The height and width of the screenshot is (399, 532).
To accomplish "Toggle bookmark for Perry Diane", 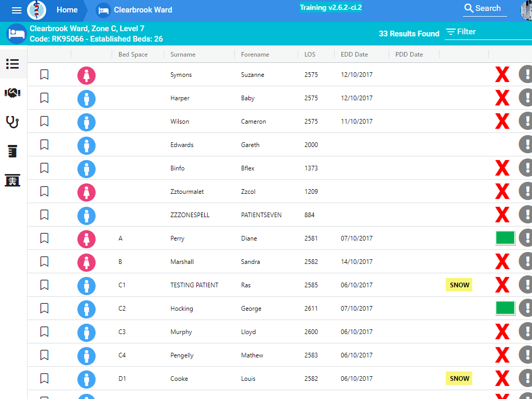I will tap(45, 238).
